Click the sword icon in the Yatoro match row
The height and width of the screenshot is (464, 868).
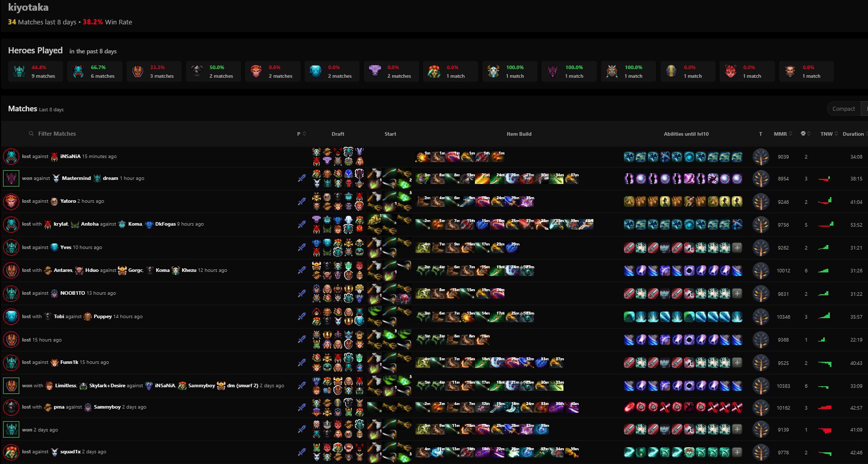(302, 201)
